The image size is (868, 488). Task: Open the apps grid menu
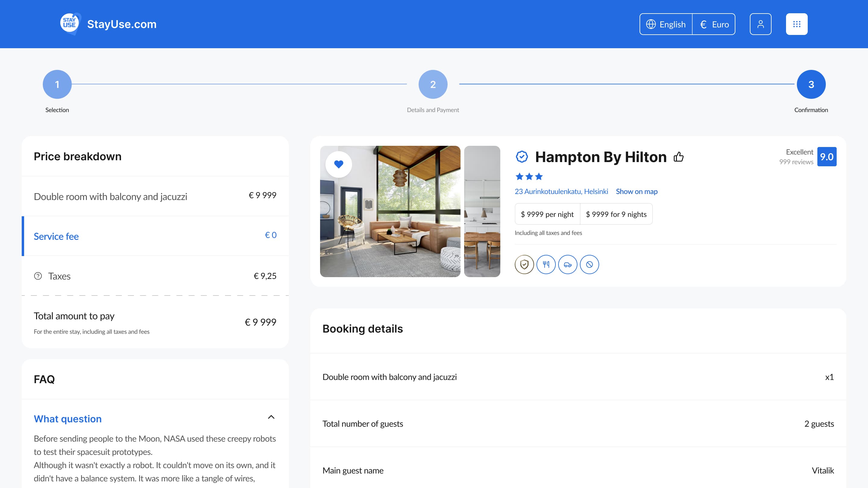pos(797,24)
